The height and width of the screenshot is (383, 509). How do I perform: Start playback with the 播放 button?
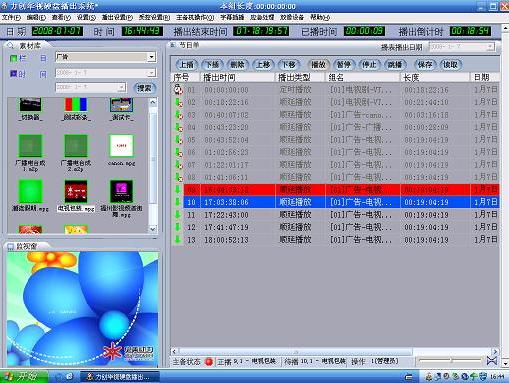[318, 65]
